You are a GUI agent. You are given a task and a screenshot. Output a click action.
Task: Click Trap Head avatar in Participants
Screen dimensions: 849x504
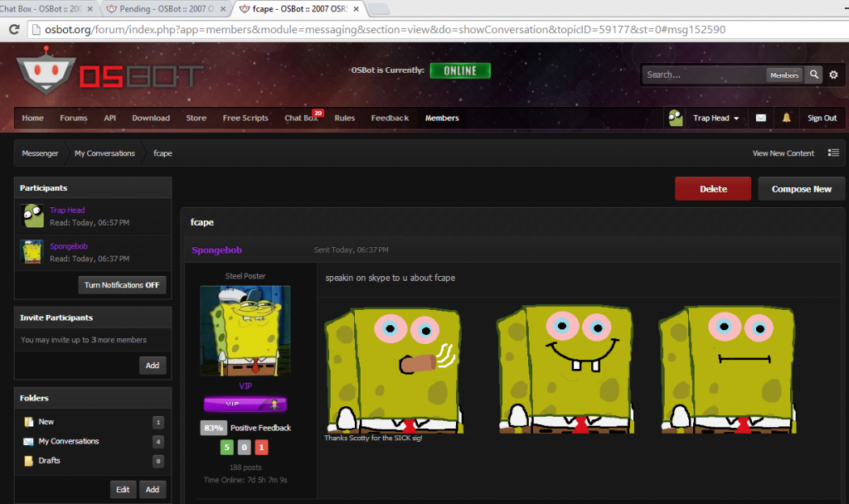pos(32,216)
